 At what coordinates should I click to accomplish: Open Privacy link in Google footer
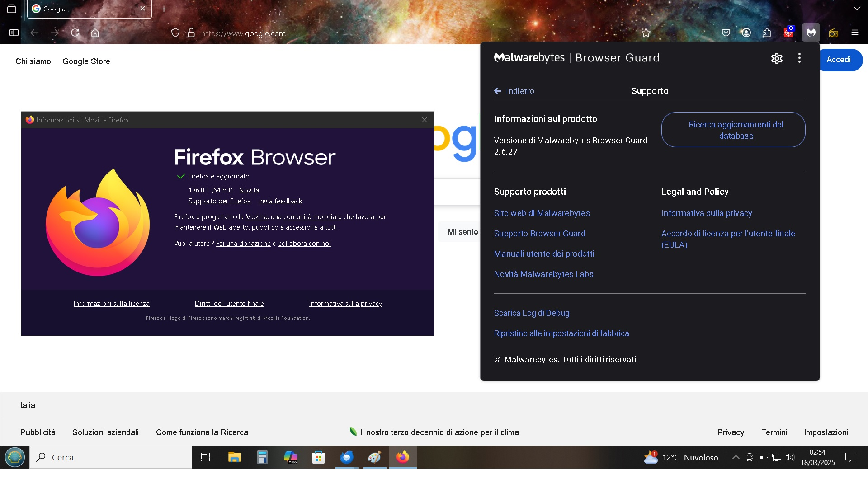pos(730,432)
